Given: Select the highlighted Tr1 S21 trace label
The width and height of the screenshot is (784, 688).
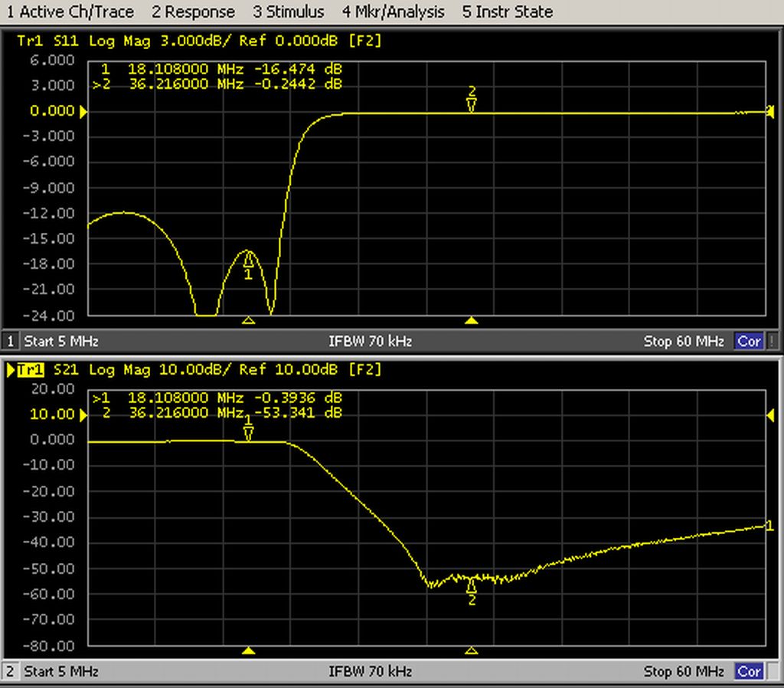Looking at the screenshot, I should tap(31, 370).
